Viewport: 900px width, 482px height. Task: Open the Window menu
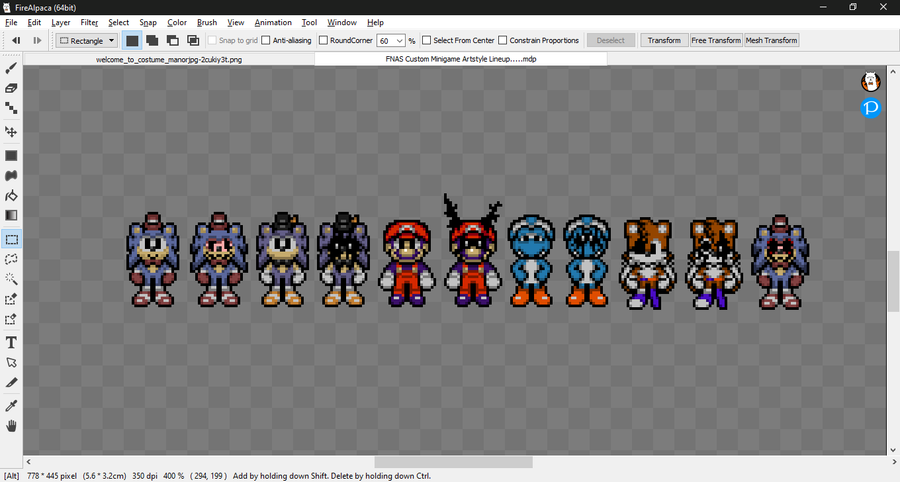(342, 22)
